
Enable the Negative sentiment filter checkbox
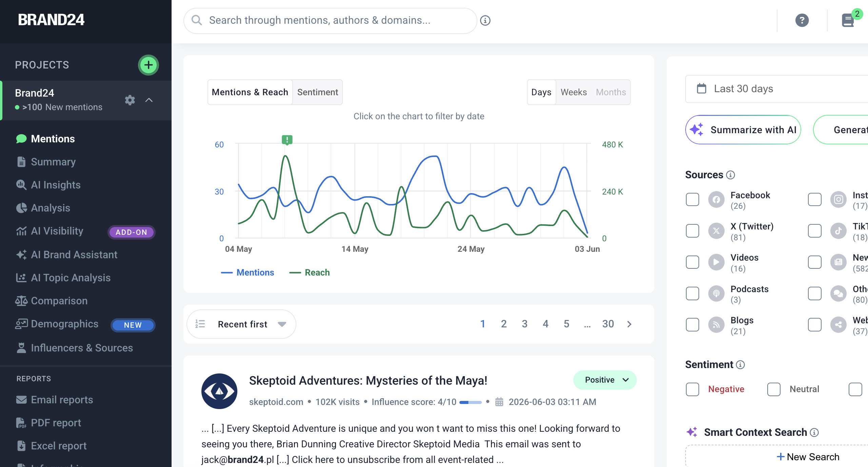(x=692, y=389)
